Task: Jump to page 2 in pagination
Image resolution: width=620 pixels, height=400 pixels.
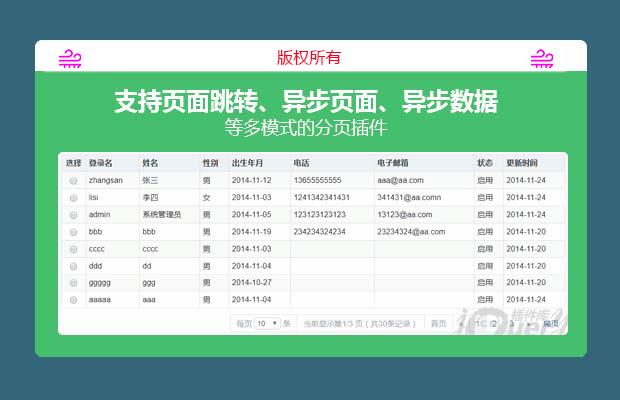Action: pos(495,324)
